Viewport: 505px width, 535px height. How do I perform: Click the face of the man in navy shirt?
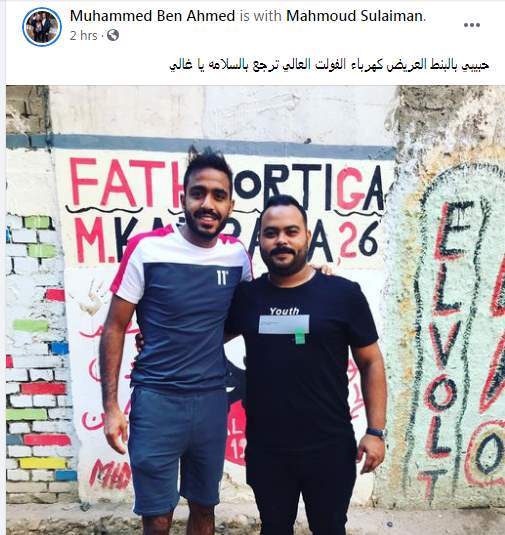[x=205, y=205]
